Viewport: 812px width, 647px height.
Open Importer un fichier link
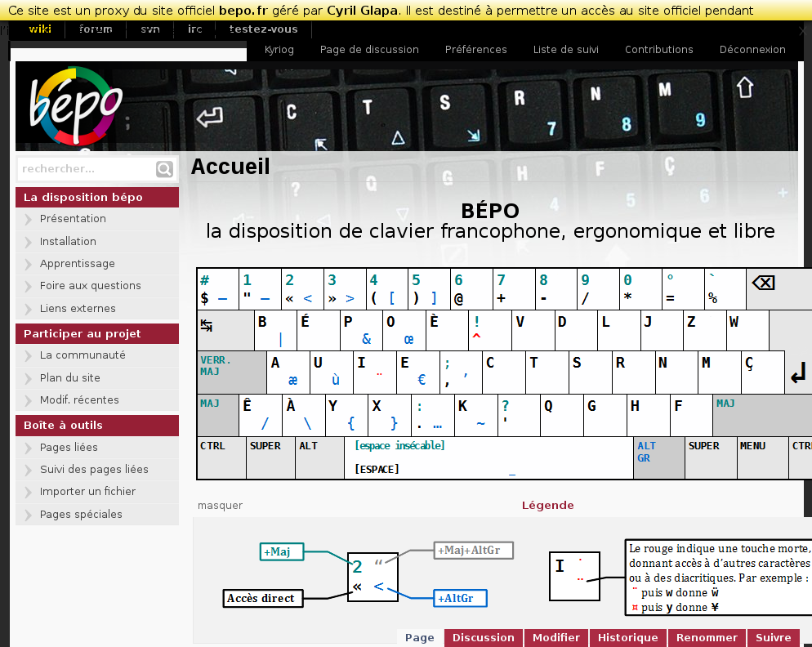click(x=87, y=491)
